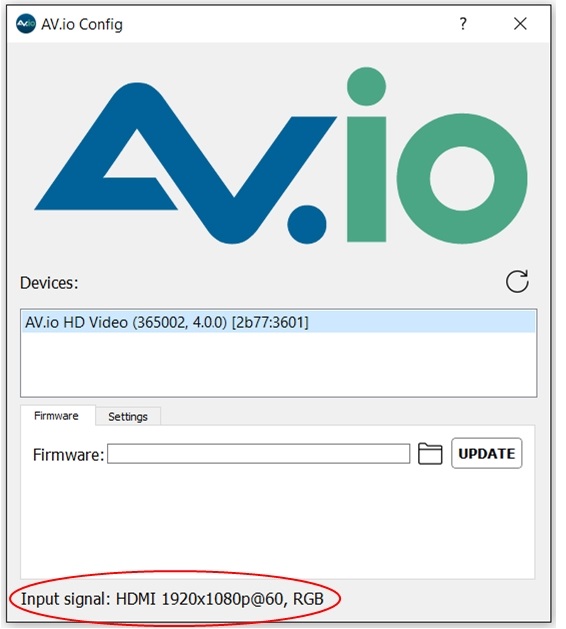Click the blue AV lettering of the logo
This screenshot has width=566, height=629.
tap(185, 163)
